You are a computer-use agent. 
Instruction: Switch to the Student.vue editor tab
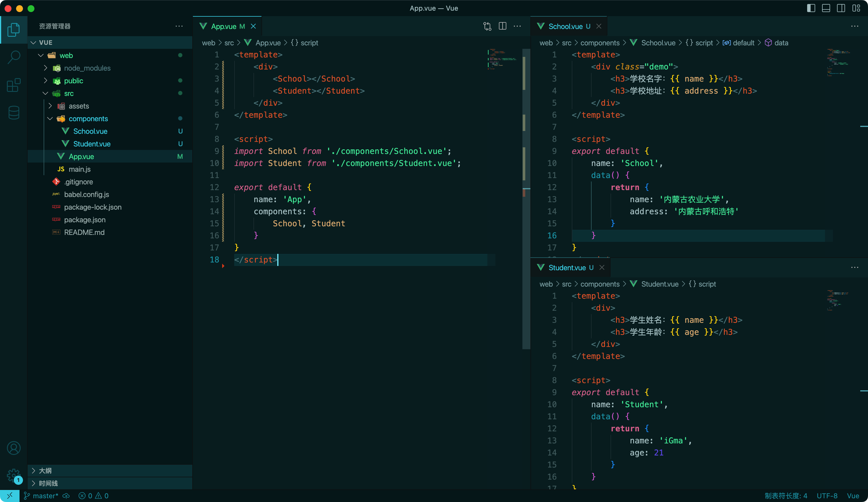pyautogui.click(x=567, y=267)
